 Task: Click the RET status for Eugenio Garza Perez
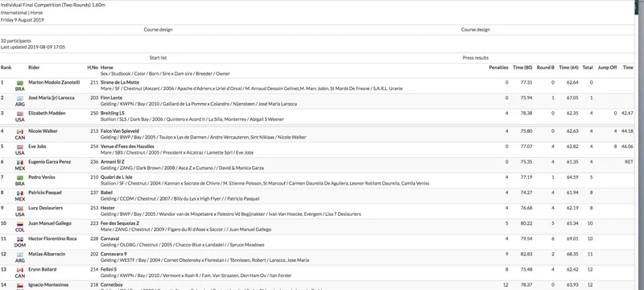[629, 162]
